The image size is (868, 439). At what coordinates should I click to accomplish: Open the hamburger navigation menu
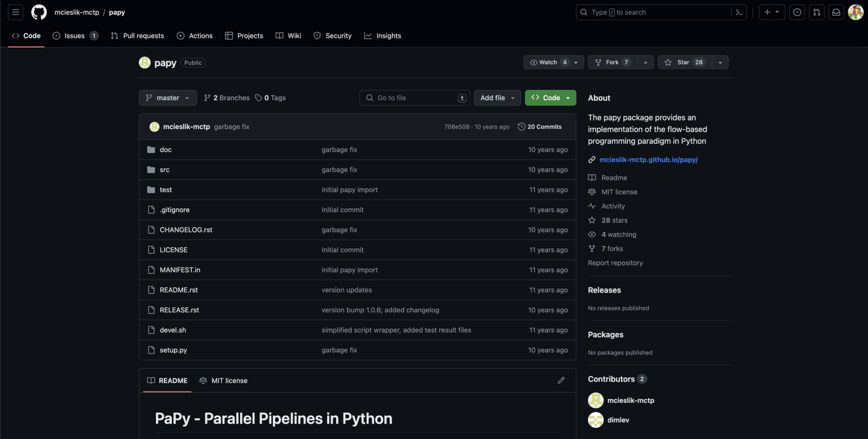(x=16, y=12)
